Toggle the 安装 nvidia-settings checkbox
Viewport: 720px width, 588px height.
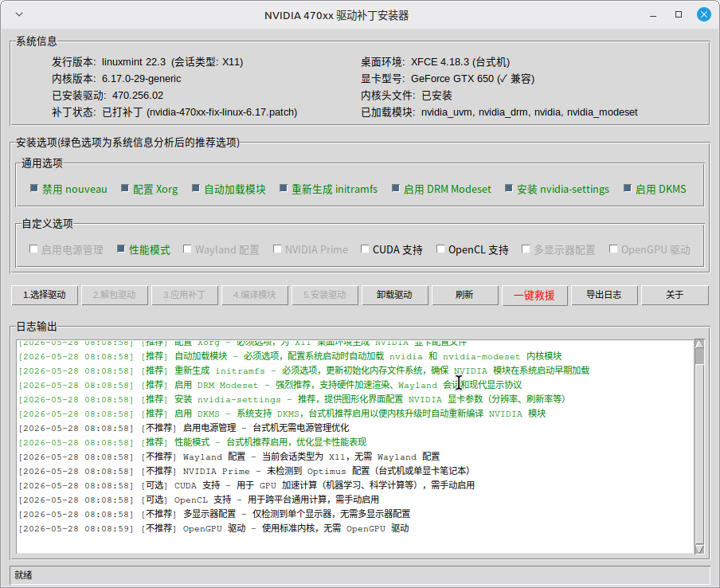click(508, 188)
